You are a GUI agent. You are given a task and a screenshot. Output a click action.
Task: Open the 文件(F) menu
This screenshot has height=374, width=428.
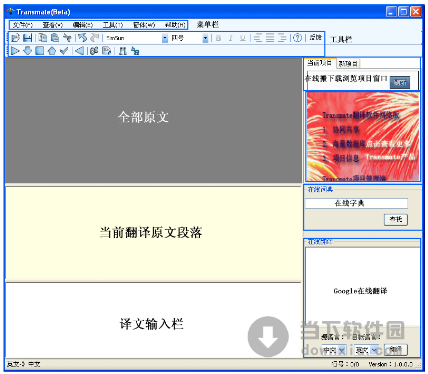pyautogui.click(x=22, y=25)
